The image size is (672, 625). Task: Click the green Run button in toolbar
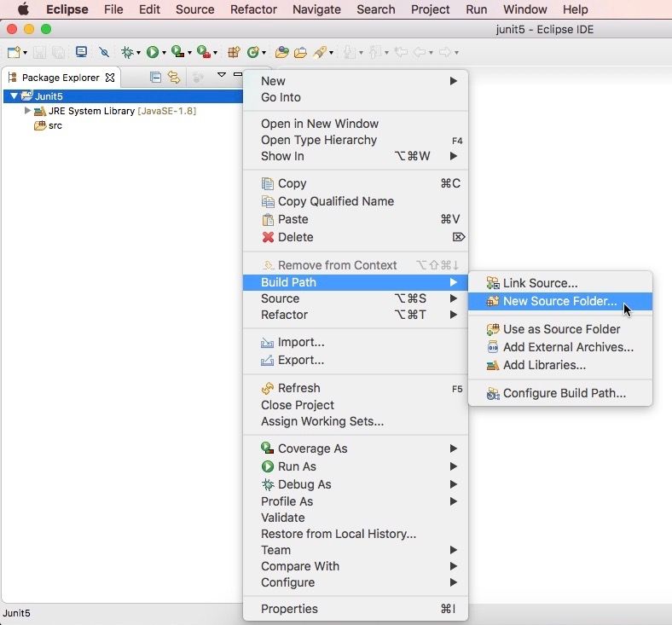(152, 52)
